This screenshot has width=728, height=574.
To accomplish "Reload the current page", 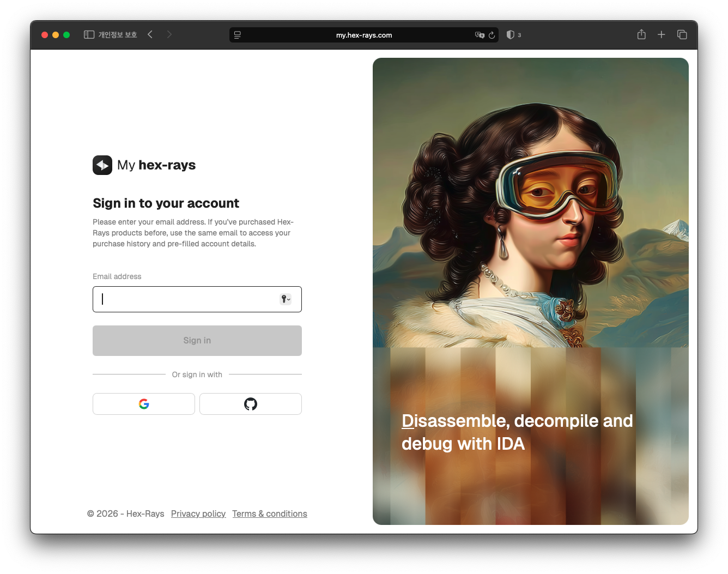I will pyautogui.click(x=492, y=35).
